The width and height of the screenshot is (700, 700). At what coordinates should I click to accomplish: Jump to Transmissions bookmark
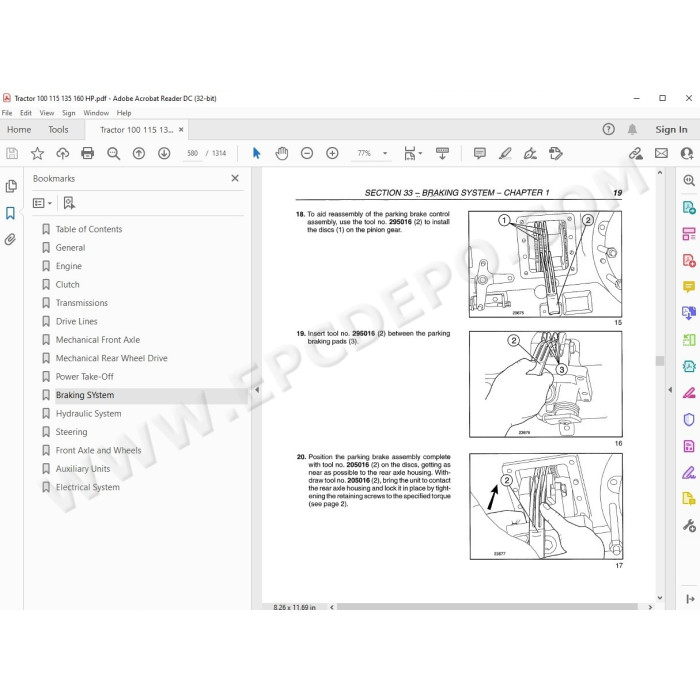click(82, 303)
